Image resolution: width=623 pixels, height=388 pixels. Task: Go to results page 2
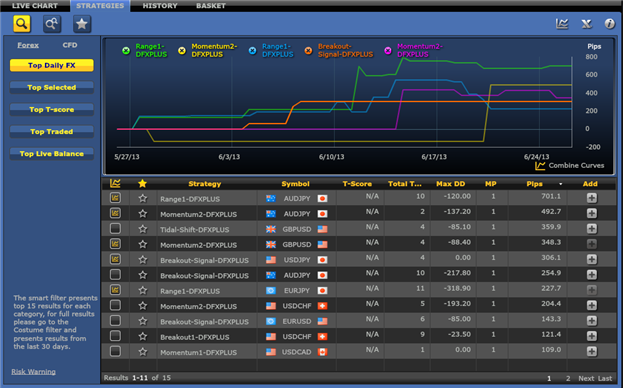point(568,378)
